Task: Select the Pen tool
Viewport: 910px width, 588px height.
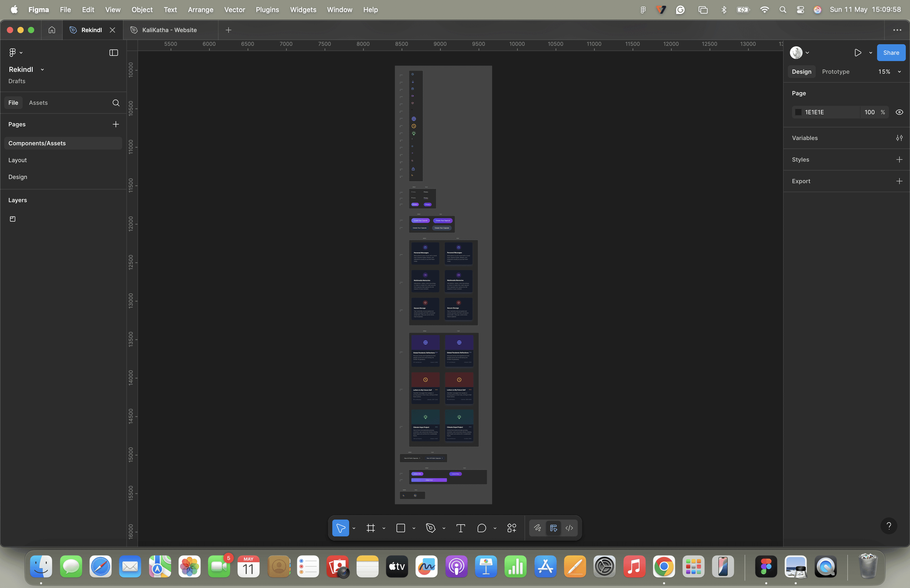Action: [431, 528]
